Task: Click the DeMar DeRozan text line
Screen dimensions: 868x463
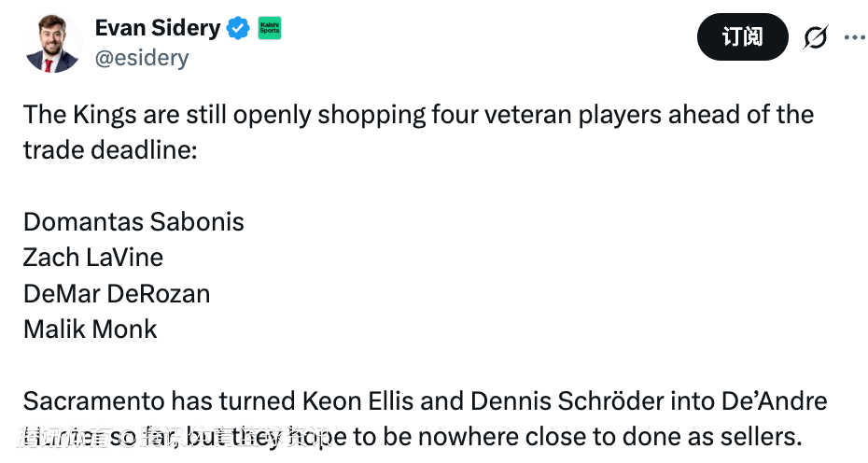Action: click(117, 293)
